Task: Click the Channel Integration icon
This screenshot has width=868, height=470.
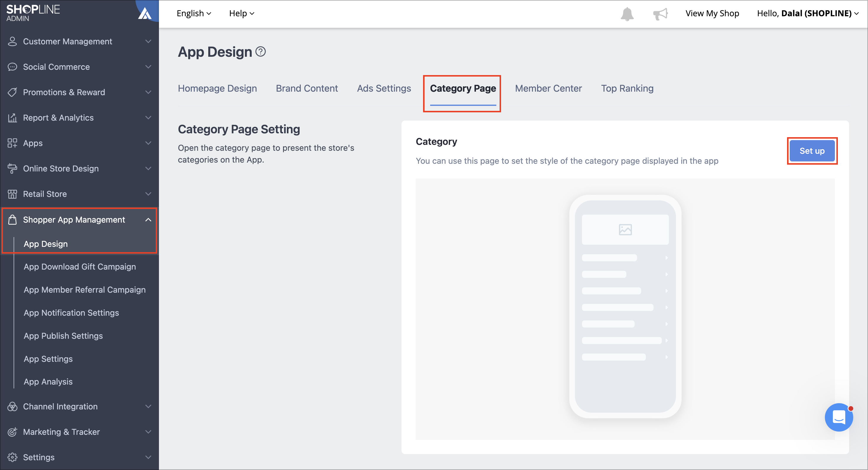Action: click(x=12, y=406)
